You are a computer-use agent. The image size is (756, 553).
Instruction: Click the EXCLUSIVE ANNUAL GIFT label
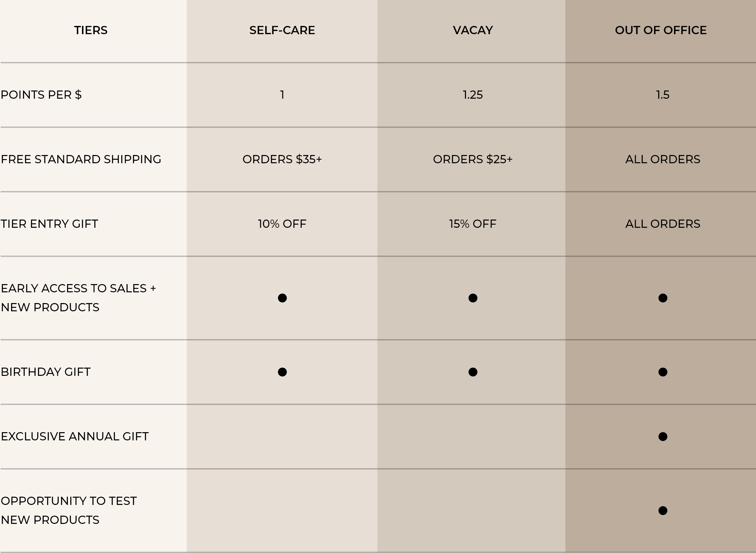click(x=75, y=437)
